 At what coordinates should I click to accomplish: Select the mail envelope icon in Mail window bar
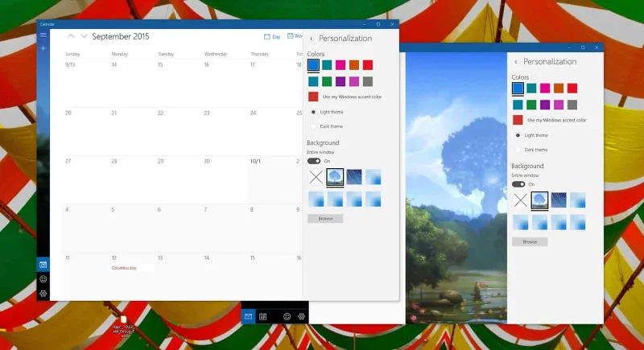(248, 316)
